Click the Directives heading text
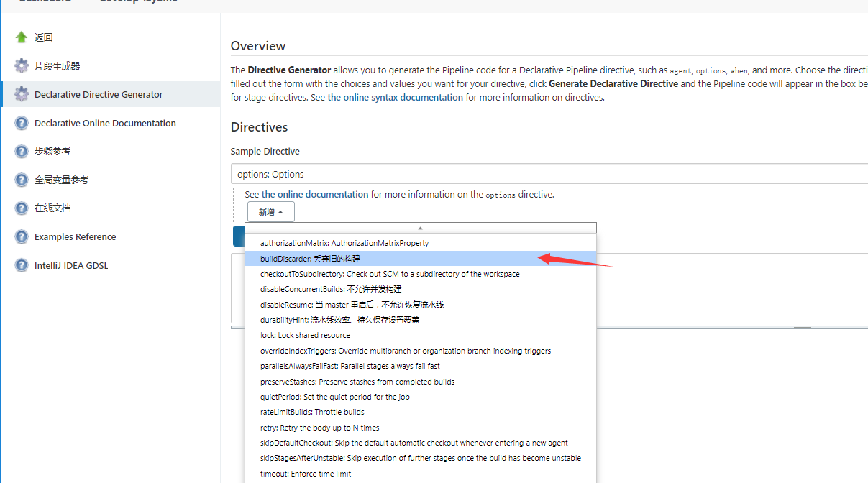Image resolution: width=868 pixels, height=483 pixels. [x=259, y=127]
